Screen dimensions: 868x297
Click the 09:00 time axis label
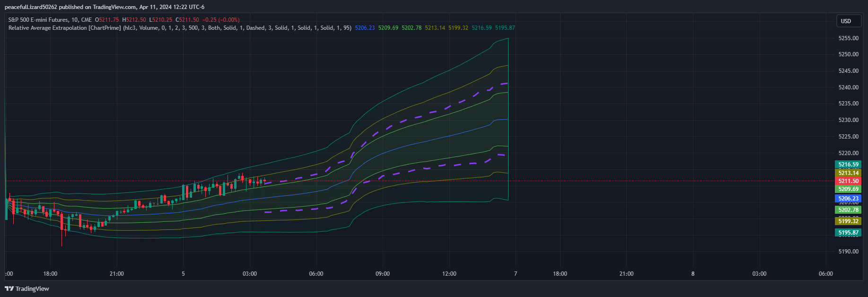383,274
